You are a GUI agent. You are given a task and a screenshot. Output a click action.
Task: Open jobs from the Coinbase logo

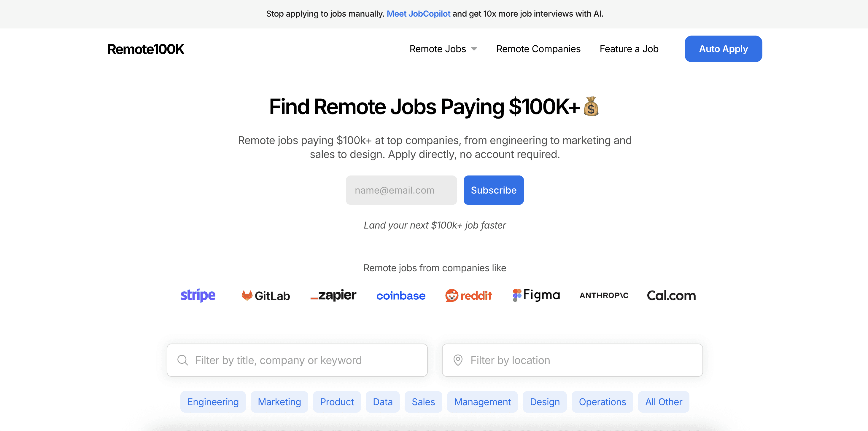coord(401,296)
